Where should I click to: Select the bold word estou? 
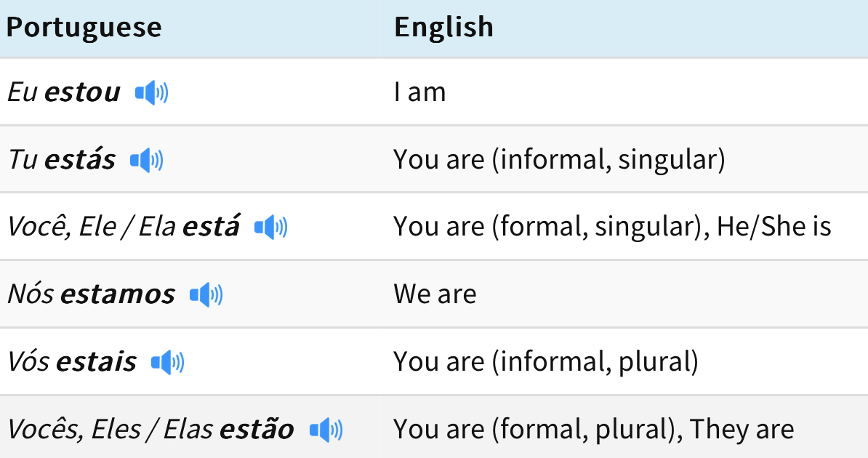click(82, 92)
